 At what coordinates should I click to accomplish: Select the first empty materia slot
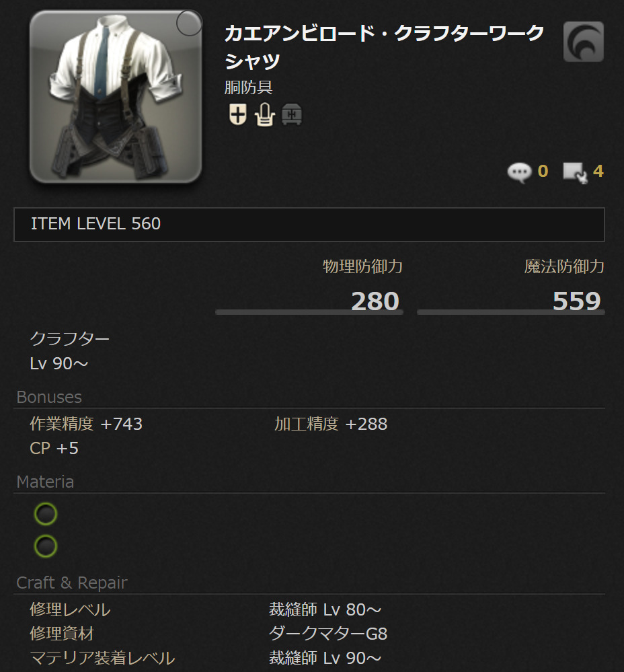point(46,514)
